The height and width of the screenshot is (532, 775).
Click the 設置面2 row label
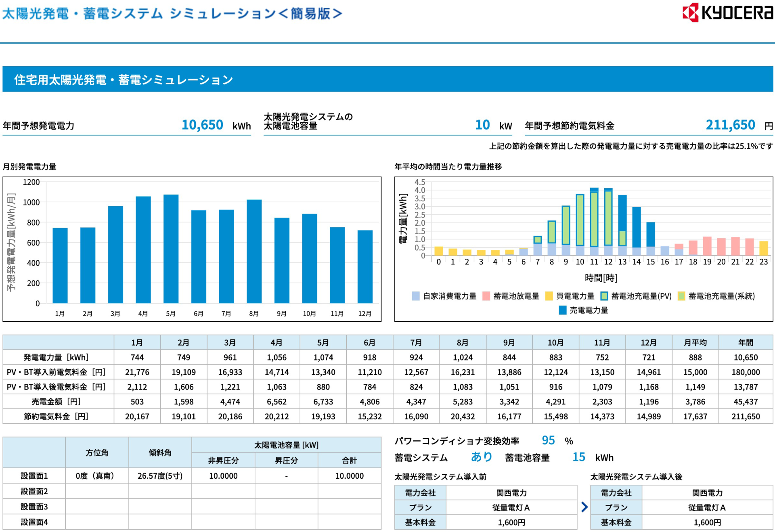34,491
